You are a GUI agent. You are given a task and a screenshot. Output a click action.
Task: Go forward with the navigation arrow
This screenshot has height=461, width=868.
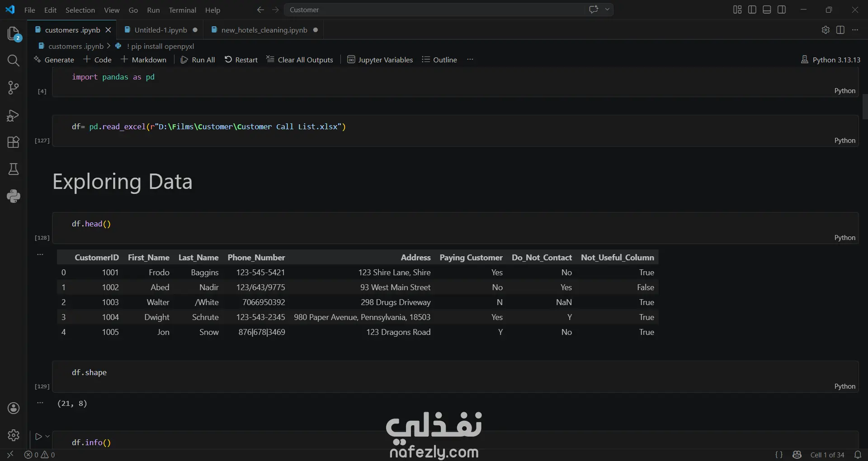[x=275, y=9]
